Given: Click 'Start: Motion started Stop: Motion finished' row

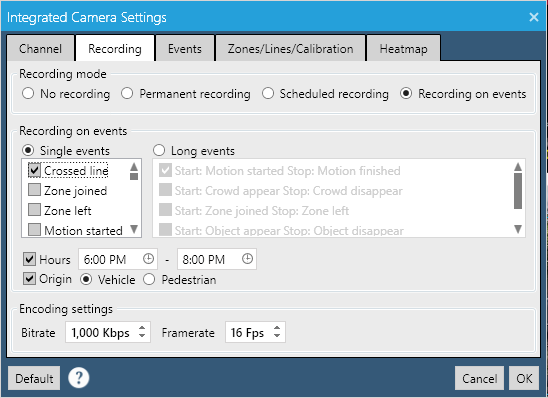Looking at the screenshot, I should click(280, 171).
